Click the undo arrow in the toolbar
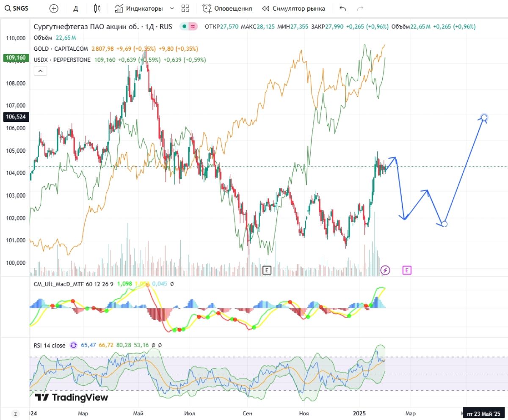The width and height of the screenshot is (508, 420). [x=342, y=8]
